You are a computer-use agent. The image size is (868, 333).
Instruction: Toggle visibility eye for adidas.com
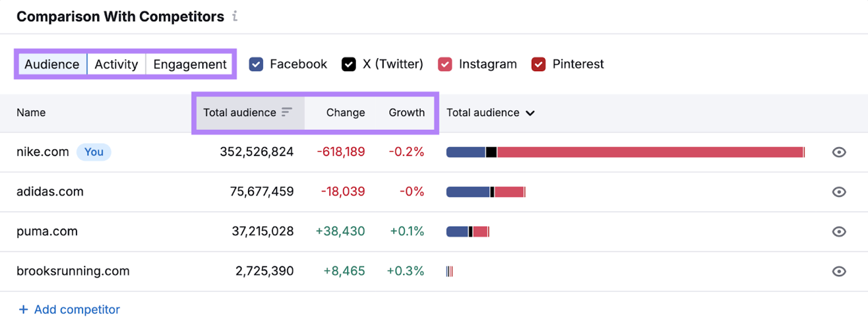point(839,192)
